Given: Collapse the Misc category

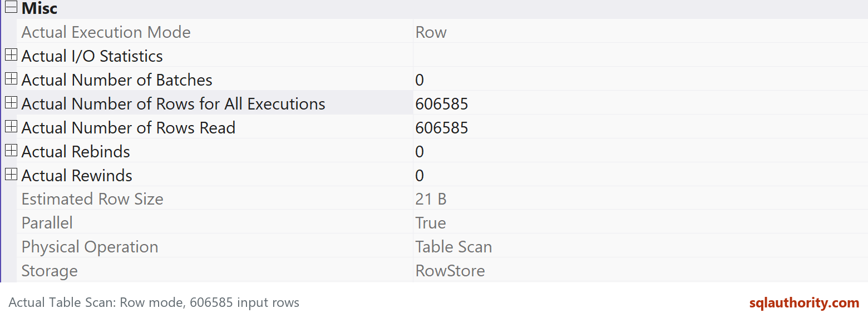Looking at the screenshot, I should click(x=11, y=7).
